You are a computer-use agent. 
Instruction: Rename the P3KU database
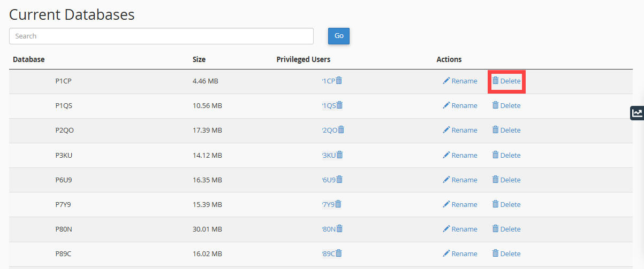(x=460, y=156)
